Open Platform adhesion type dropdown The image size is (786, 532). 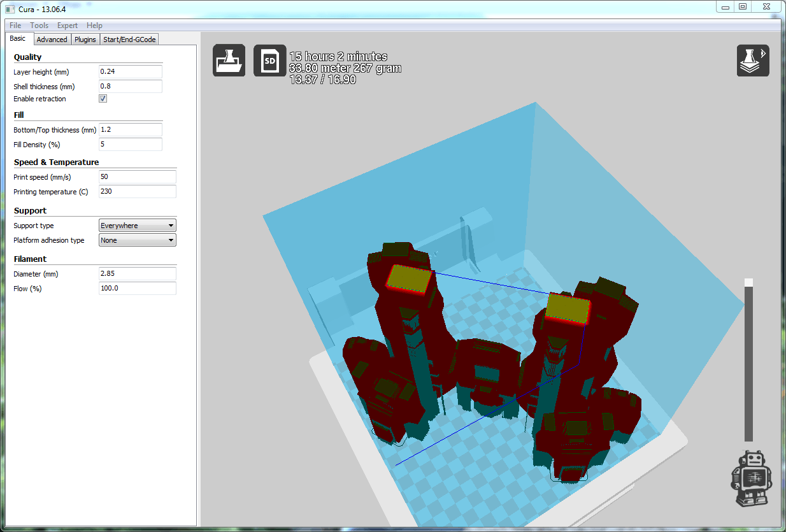click(138, 240)
